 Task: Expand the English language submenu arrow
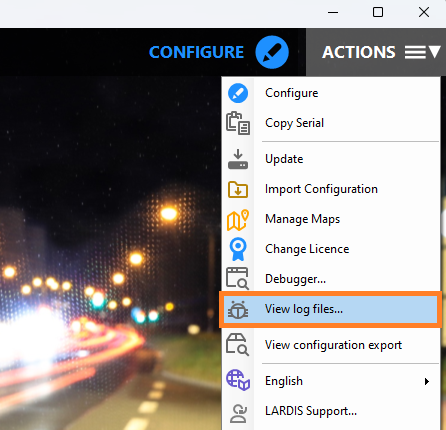(427, 381)
